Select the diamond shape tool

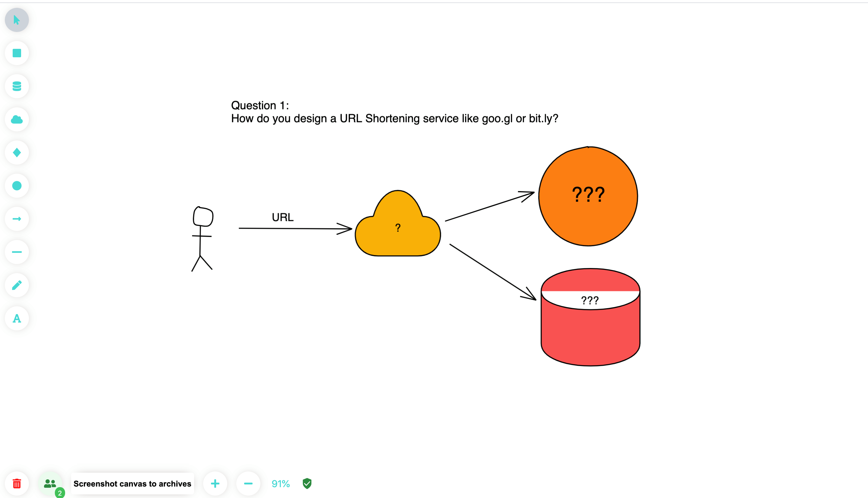coord(17,153)
